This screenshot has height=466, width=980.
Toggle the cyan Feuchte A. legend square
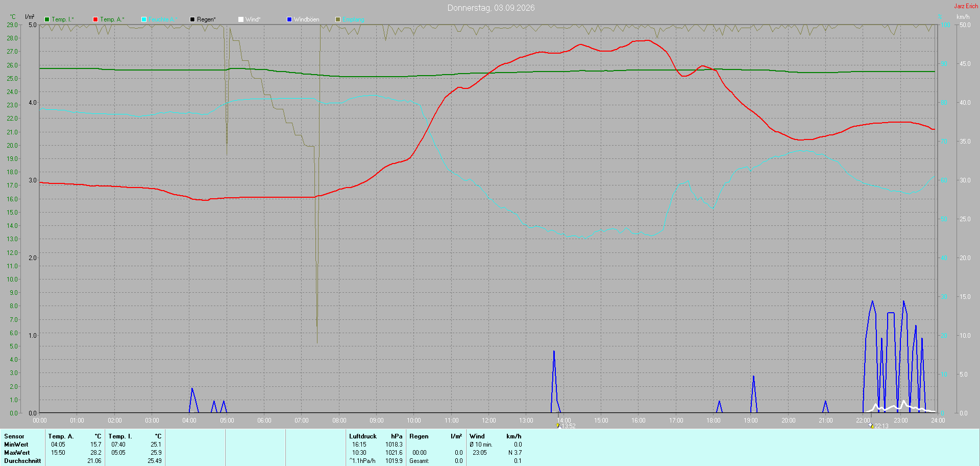click(144, 19)
